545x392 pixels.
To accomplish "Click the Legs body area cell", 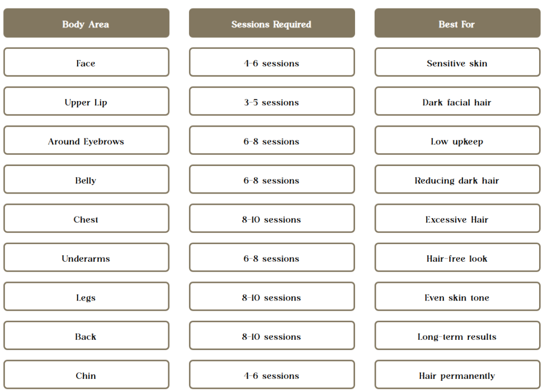I will (86, 297).
